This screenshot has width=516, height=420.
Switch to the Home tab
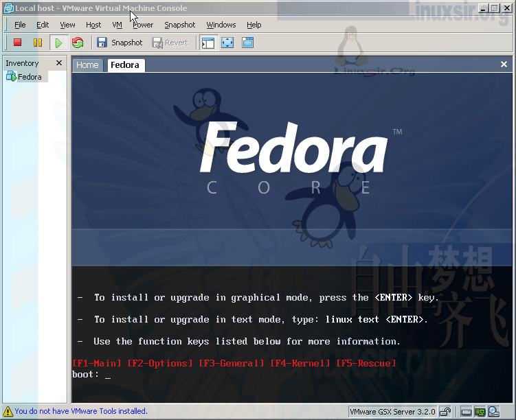87,65
